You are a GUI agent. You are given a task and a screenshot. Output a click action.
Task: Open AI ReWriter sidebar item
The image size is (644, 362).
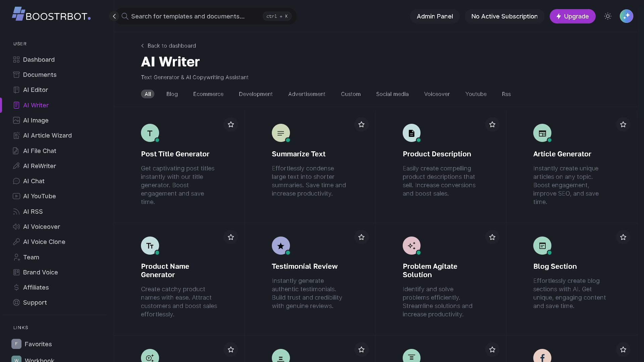(x=35, y=166)
